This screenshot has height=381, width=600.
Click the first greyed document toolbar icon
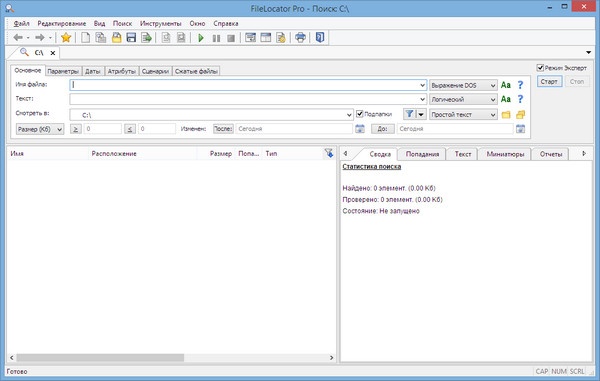pos(166,37)
